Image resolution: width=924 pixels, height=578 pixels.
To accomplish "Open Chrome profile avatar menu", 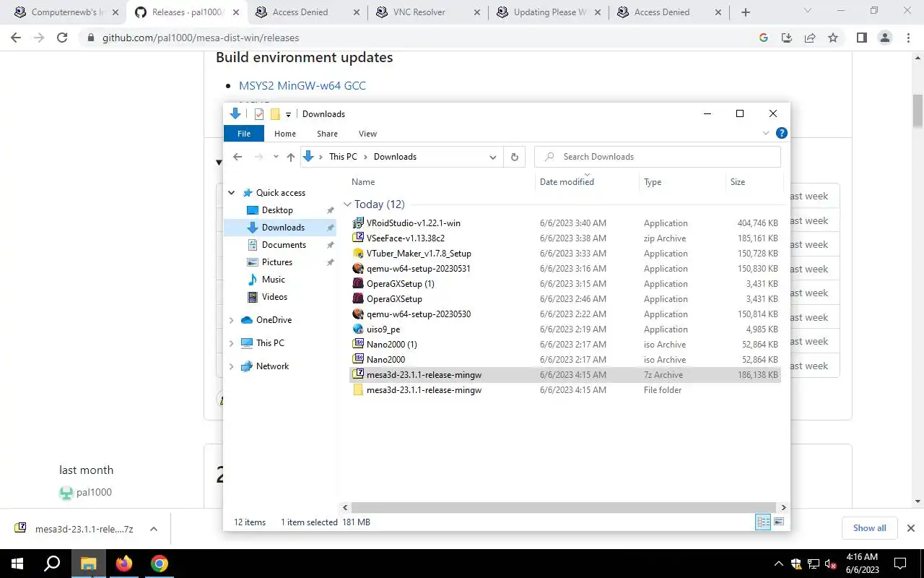I will [885, 38].
